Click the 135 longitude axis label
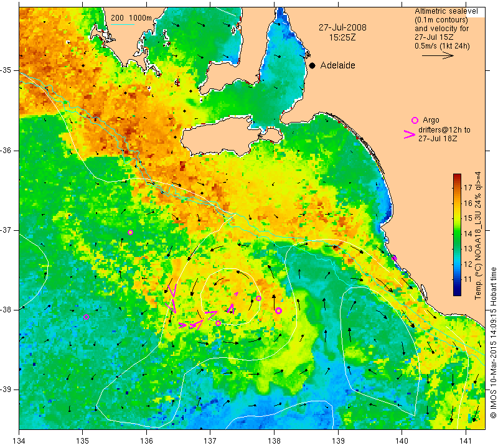498x448 pixels. pos(83,441)
